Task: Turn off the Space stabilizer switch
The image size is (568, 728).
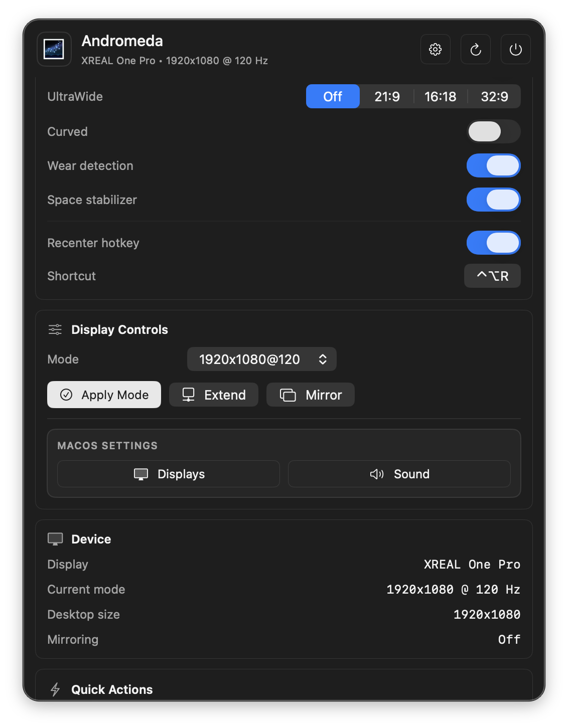Action: (494, 200)
